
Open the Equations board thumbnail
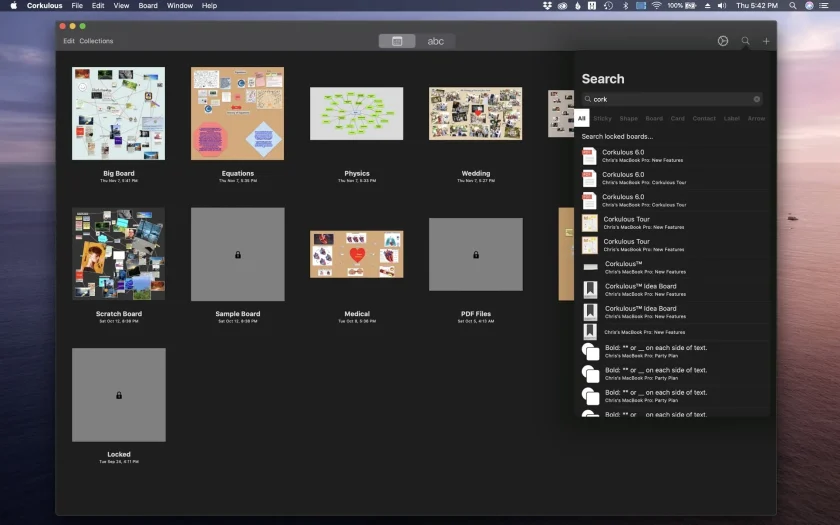click(x=237, y=114)
